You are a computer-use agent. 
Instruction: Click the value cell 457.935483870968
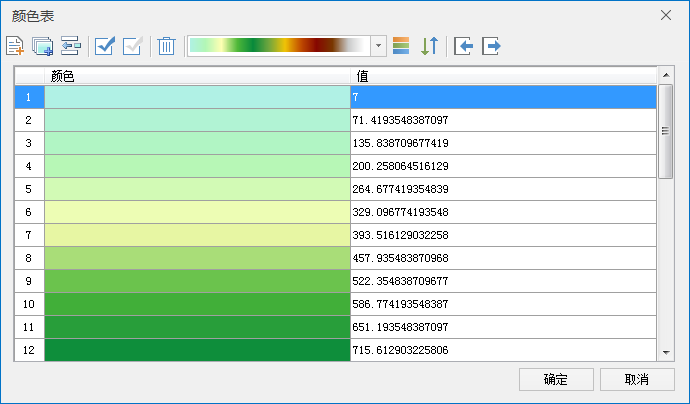503,258
